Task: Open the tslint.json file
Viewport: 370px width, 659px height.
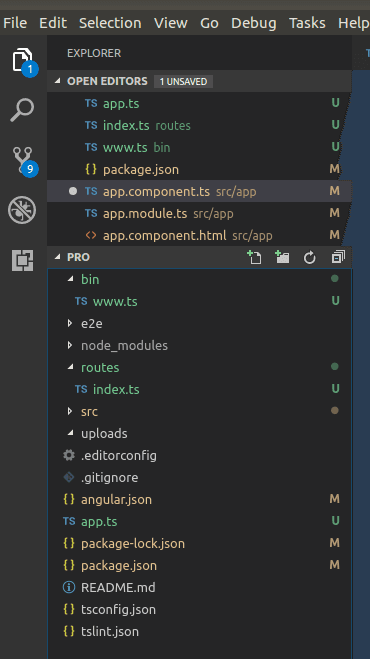Action: click(199, 631)
